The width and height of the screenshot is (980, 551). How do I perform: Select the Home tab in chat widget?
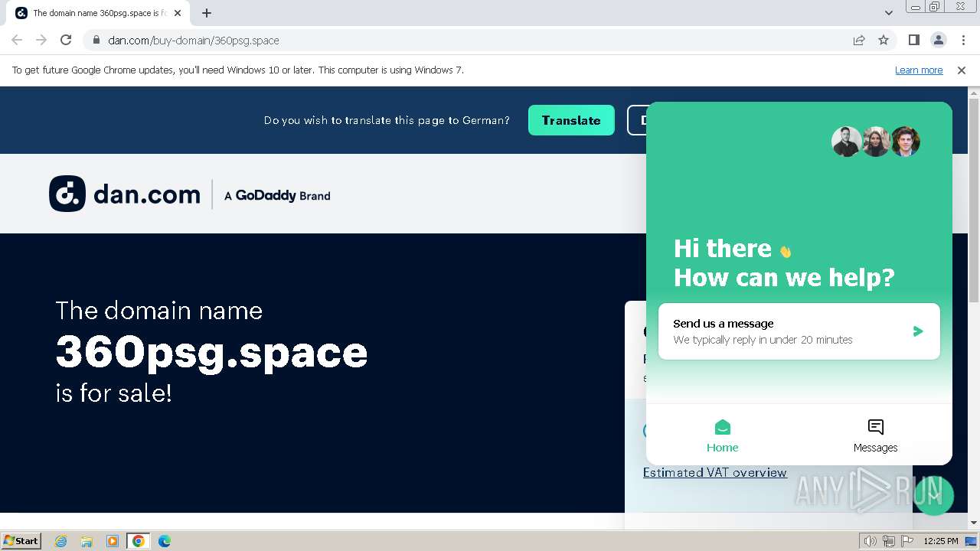click(722, 436)
